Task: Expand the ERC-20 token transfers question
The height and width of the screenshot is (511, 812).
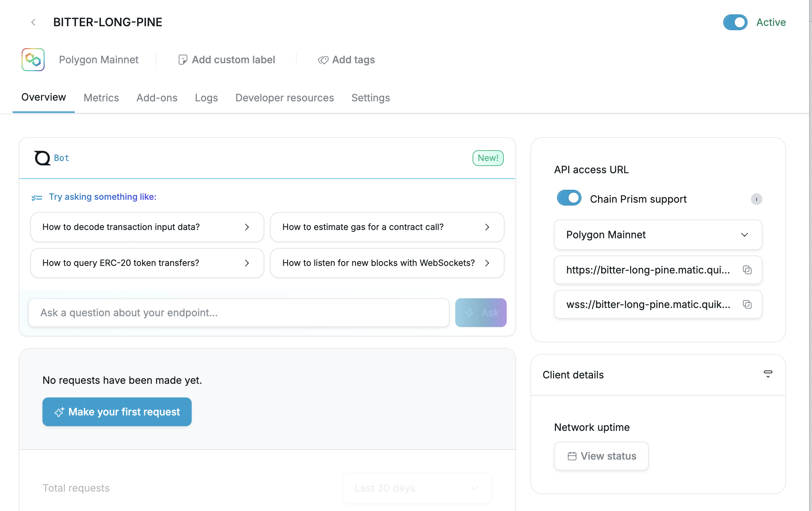Action: coord(247,263)
